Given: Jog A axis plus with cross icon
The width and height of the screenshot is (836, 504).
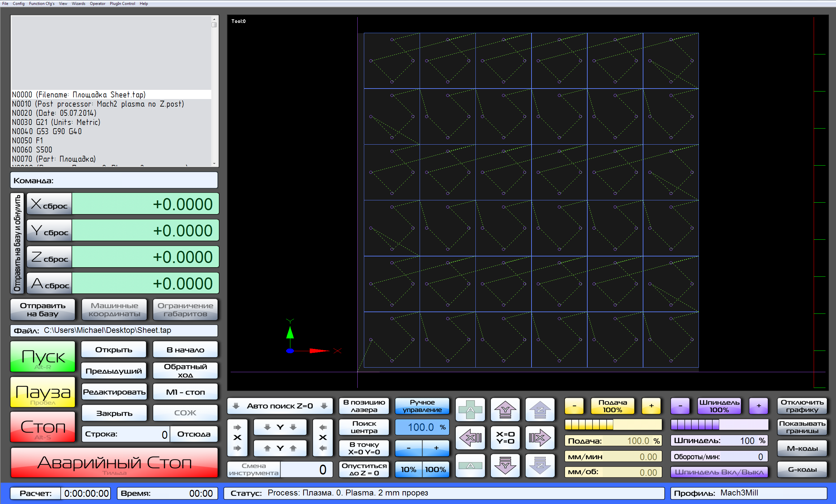Looking at the screenshot, I should [470, 410].
